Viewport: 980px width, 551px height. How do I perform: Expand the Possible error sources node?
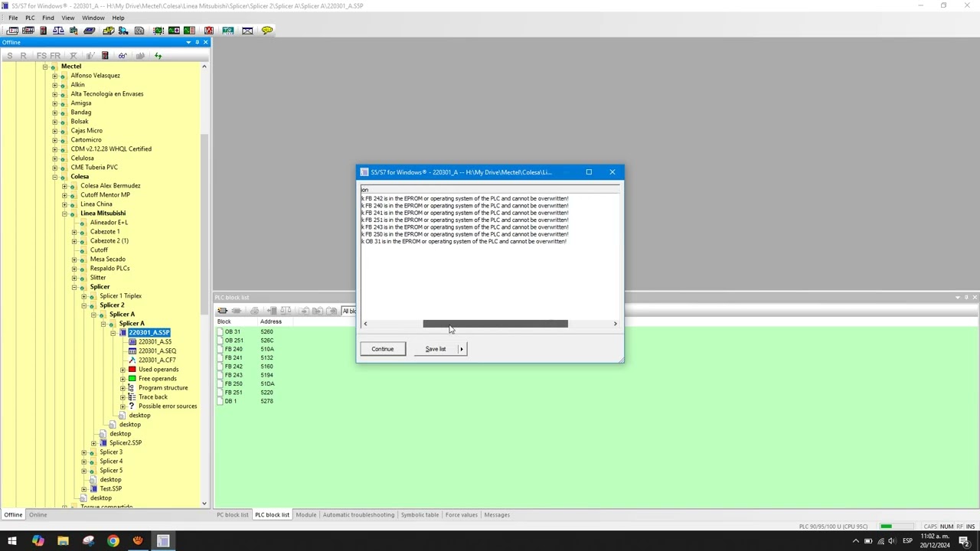[122, 406]
